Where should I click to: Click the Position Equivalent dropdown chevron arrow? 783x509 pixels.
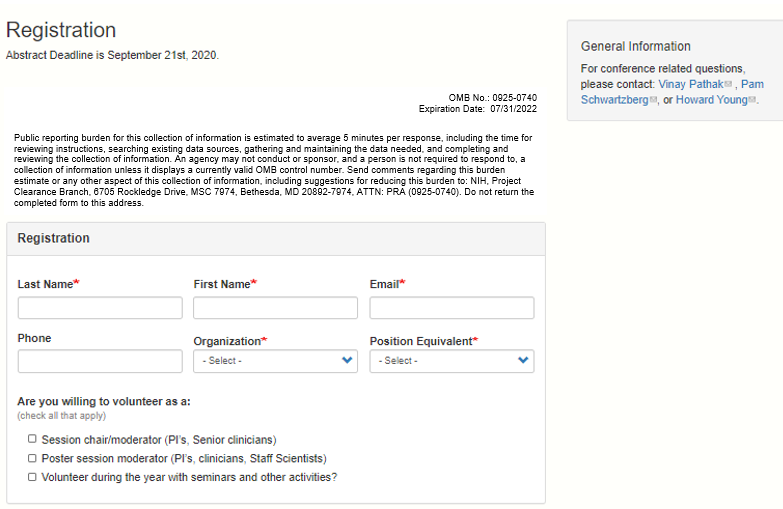click(523, 361)
